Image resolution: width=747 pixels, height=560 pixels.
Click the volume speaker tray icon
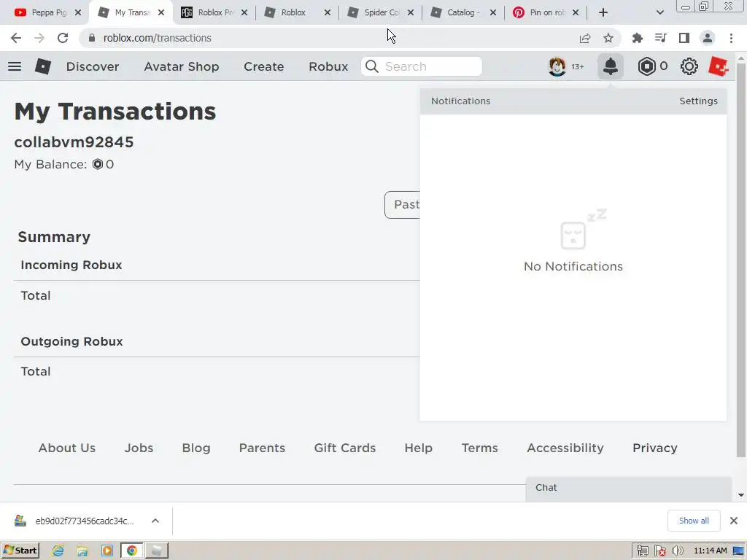[x=677, y=551]
